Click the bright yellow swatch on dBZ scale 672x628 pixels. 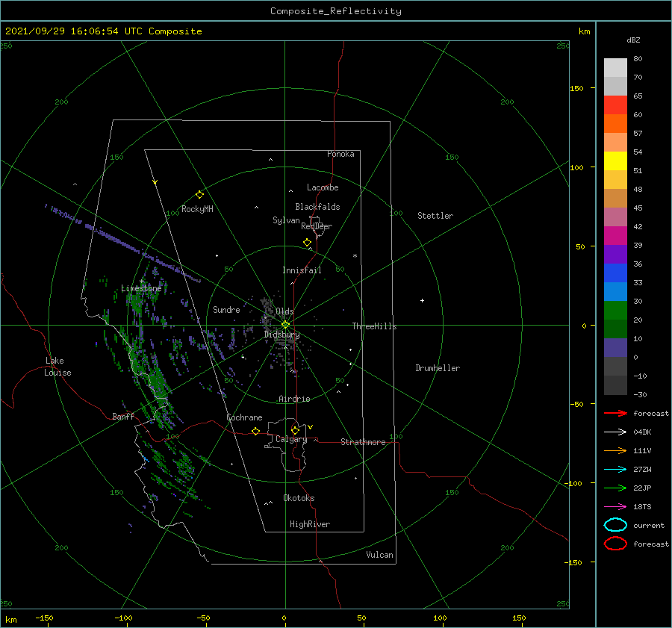point(615,161)
